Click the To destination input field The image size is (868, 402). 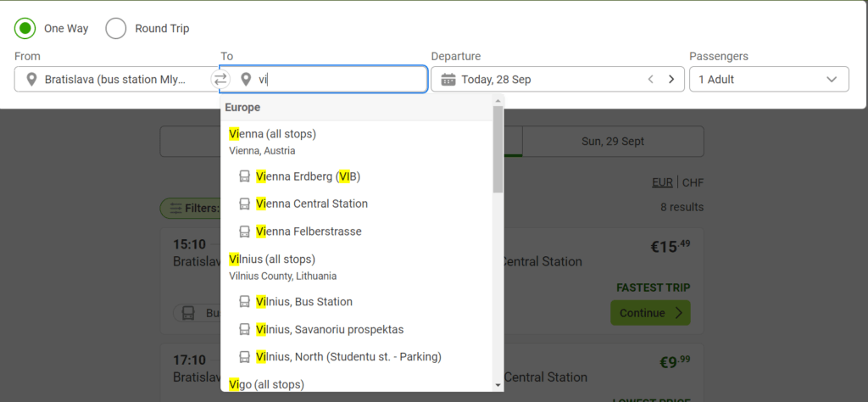pos(339,80)
